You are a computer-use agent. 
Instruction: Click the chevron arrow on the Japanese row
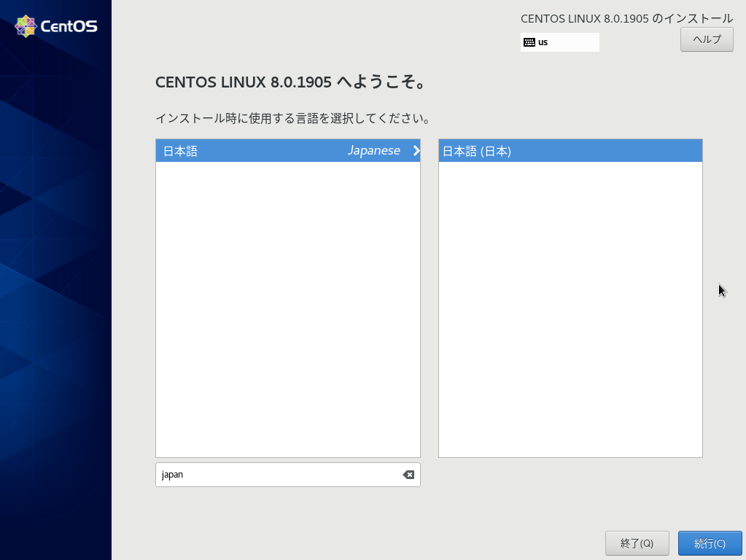[x=416, y=150]
